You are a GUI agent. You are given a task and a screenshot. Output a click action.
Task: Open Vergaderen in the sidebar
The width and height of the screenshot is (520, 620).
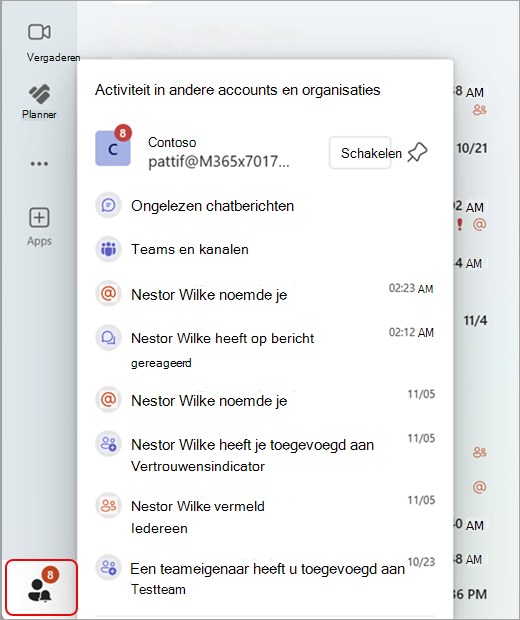(x=39, y=43)
